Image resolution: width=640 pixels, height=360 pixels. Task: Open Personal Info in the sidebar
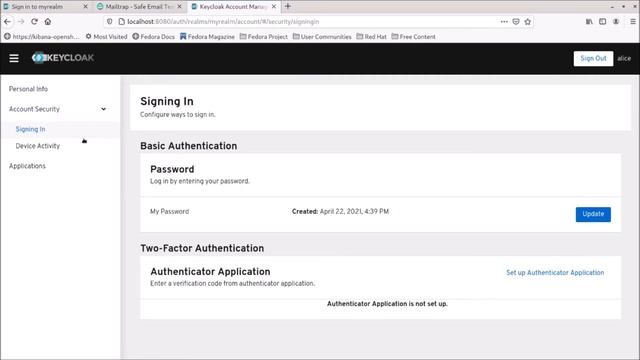(x=28, y=89)
